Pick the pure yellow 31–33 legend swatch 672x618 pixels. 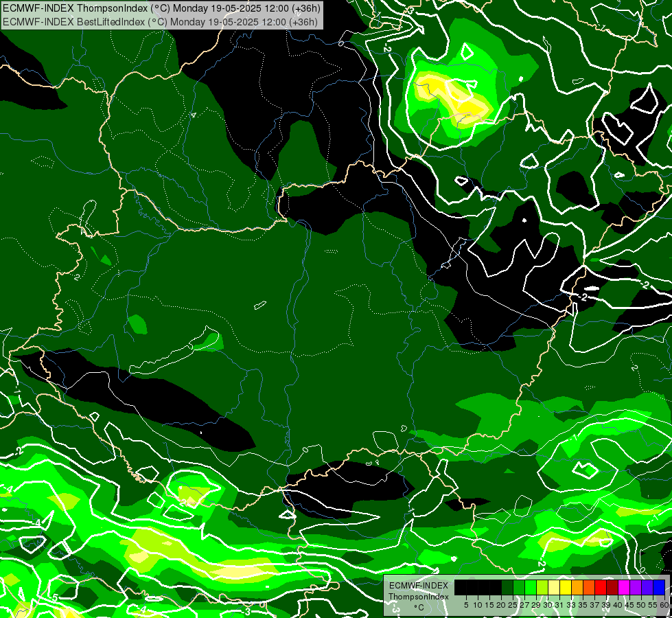coord(566,587)
